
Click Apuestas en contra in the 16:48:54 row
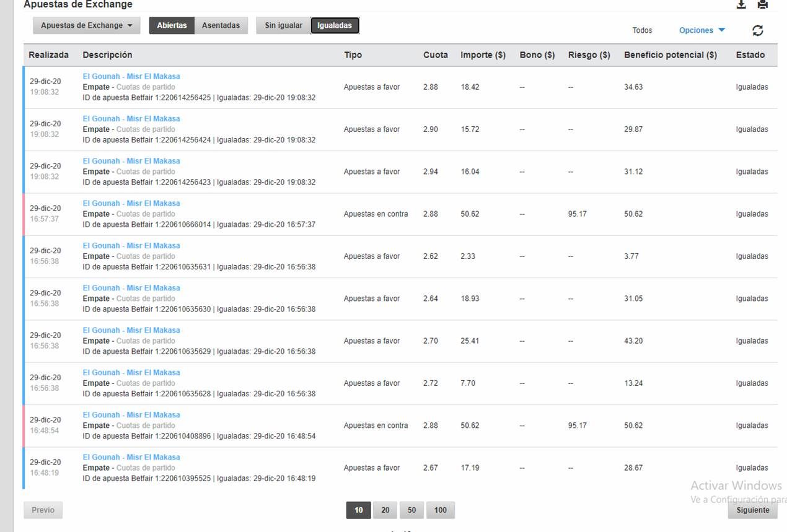[x=376, y=425]
